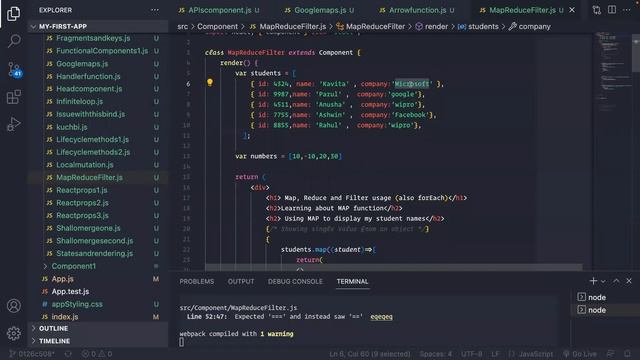Create a new terminal with plus icon

pos(593,281)
